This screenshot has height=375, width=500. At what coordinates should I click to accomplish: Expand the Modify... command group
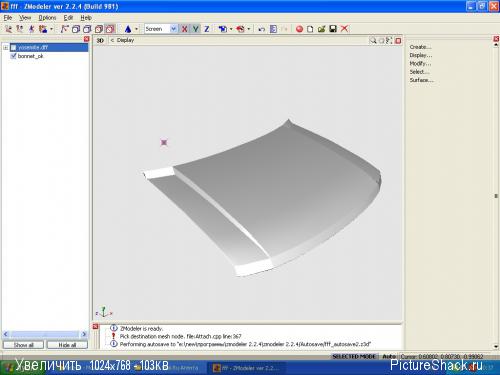click(420, 63)
